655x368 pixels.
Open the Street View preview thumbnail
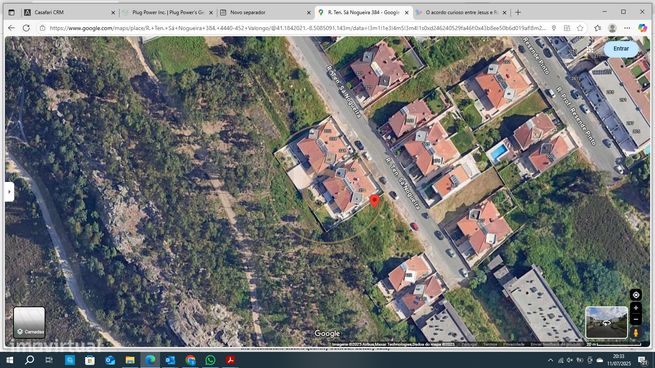click(606, 322)
